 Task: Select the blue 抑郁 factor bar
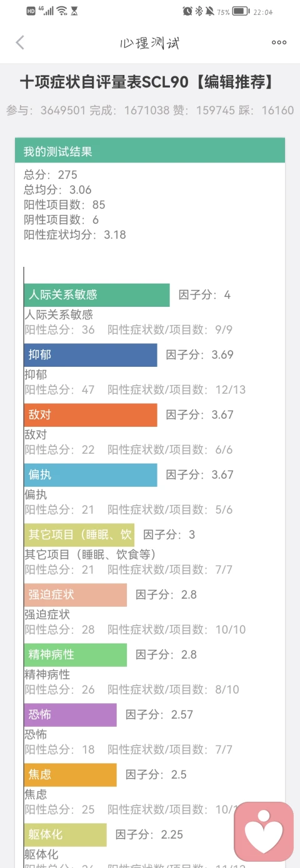point(91,355)
